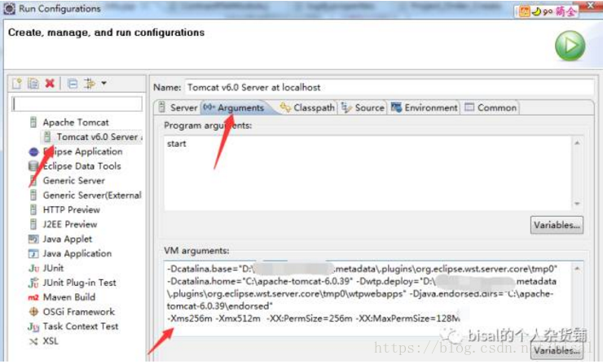The height and width of the screenshot is (364, 603).
Task: Click the Task Context Test icon
Action: tap(33, 327)
